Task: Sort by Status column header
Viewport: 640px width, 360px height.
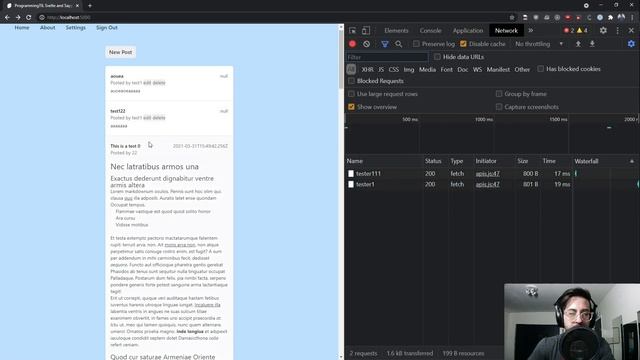Action: (433, 161)
